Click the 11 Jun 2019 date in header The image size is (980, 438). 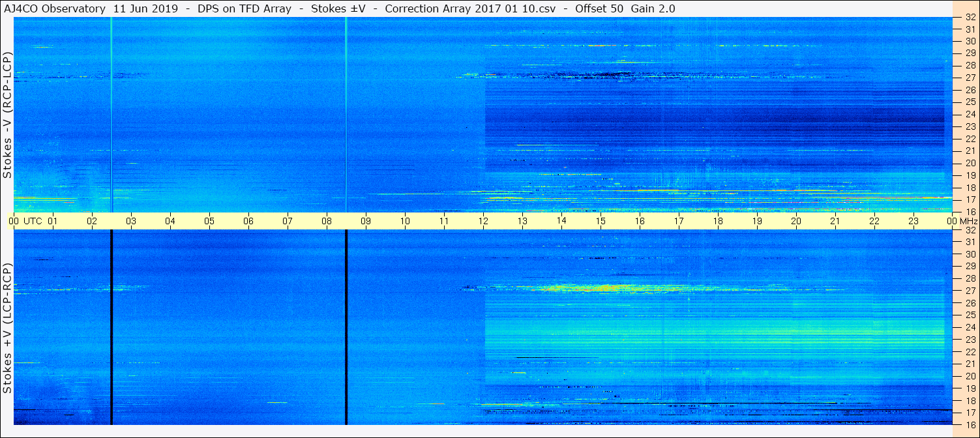141,9
